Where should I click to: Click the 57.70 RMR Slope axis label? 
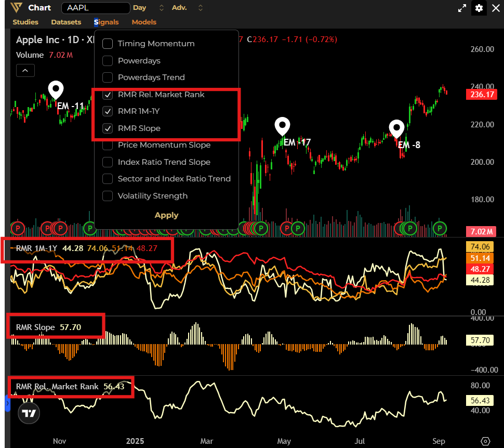480,340
